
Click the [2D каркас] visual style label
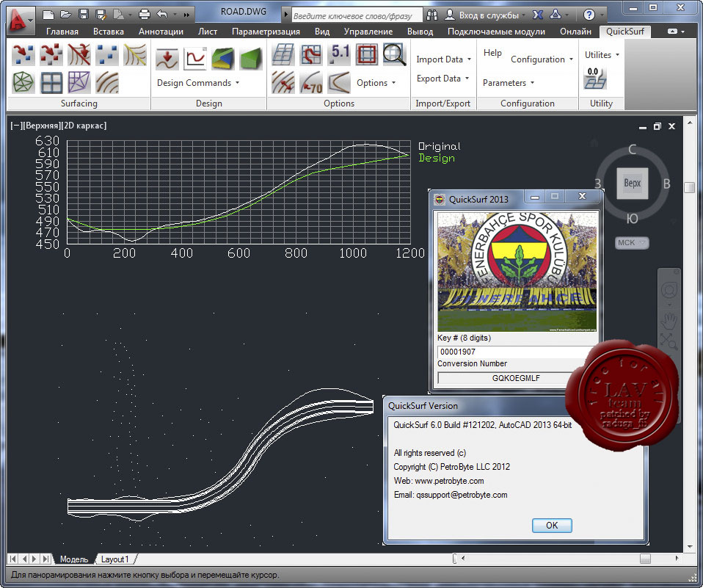click(x=84, y=126)
